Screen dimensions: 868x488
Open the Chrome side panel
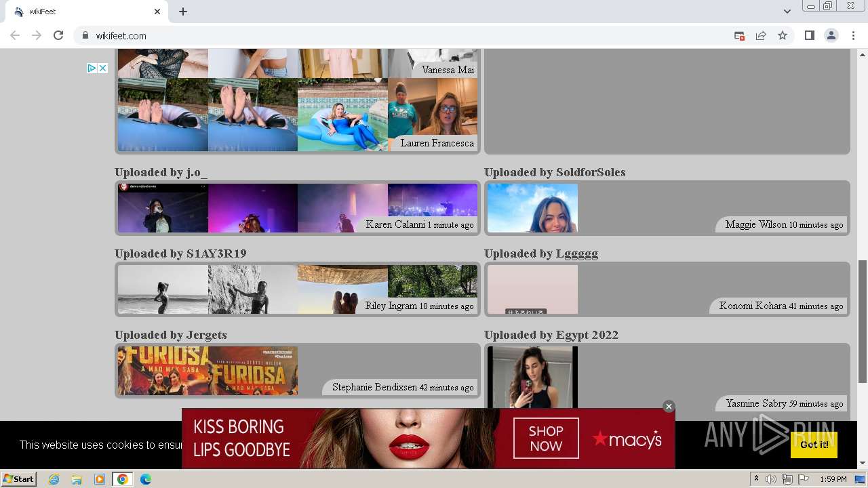click(x=809, y=36)
